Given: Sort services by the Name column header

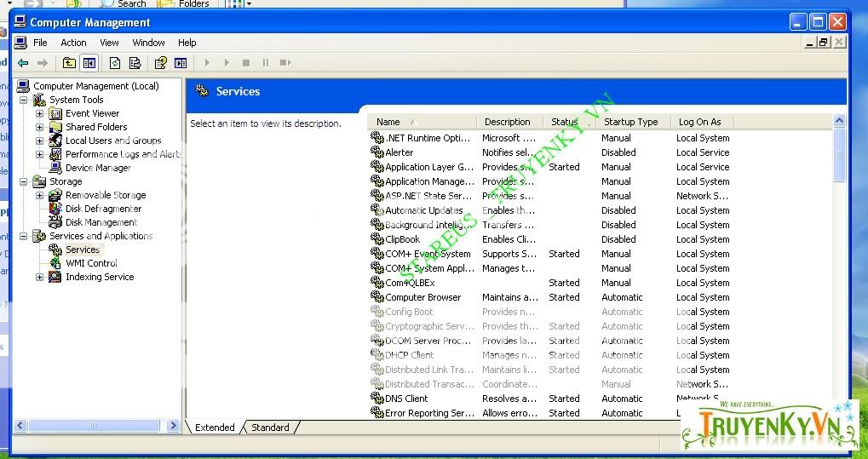Looking at the screenshot, I should (422, 122).
